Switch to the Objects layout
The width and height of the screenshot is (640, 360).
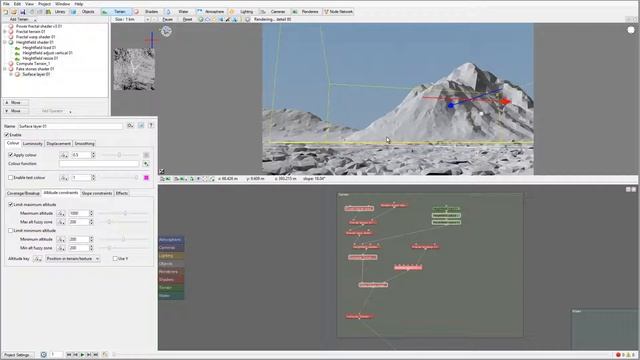coord(84,12)
